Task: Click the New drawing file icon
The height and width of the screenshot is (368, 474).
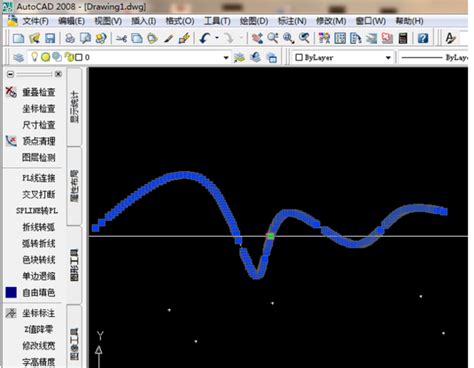Action: pos(18,38)
